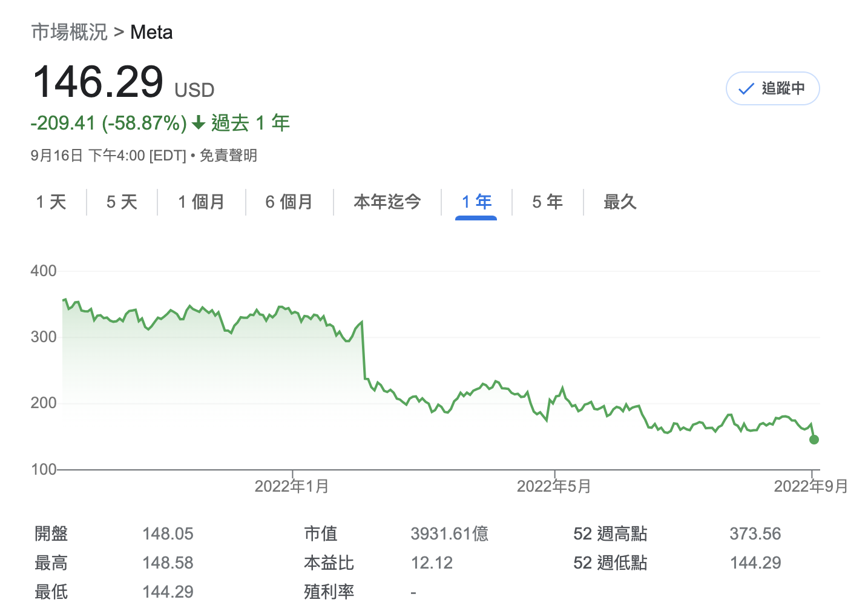
Task: Click the 400 y-axis label
Action: pos(44,271)
